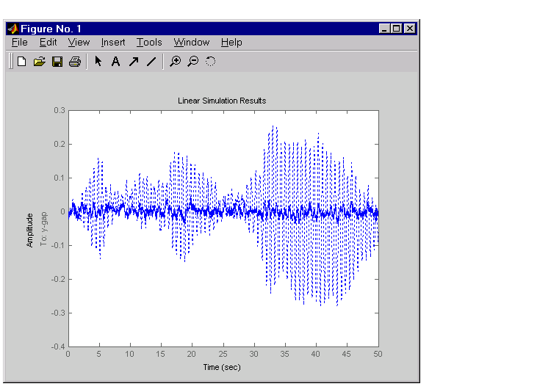Select the Insert Text 'A' tool

[x=115, y=62]
